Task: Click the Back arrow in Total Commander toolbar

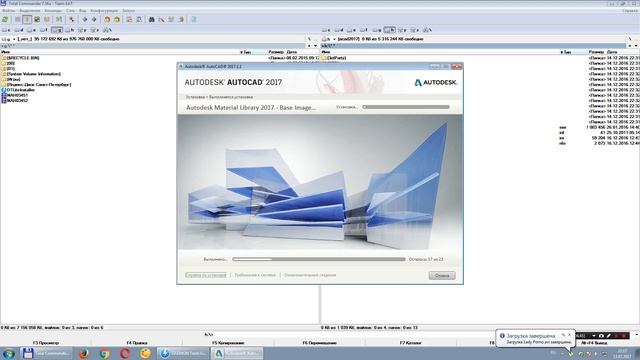Action: 85,19
